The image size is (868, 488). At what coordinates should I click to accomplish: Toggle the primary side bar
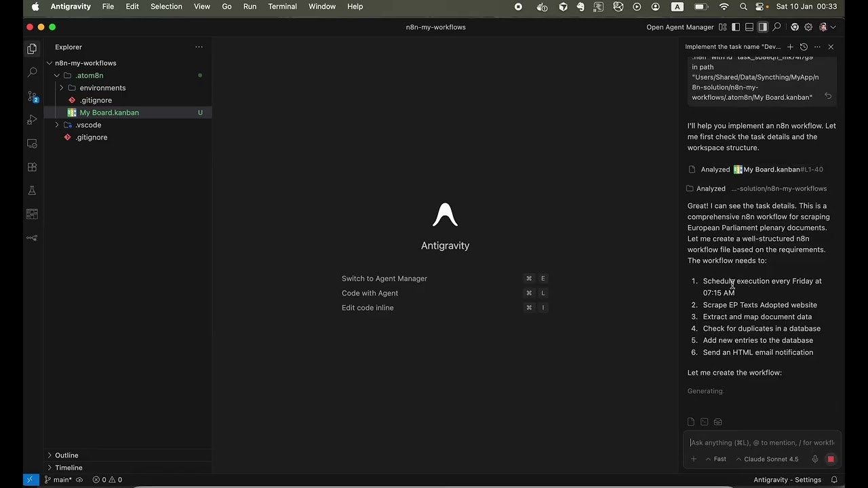(736, 27)
